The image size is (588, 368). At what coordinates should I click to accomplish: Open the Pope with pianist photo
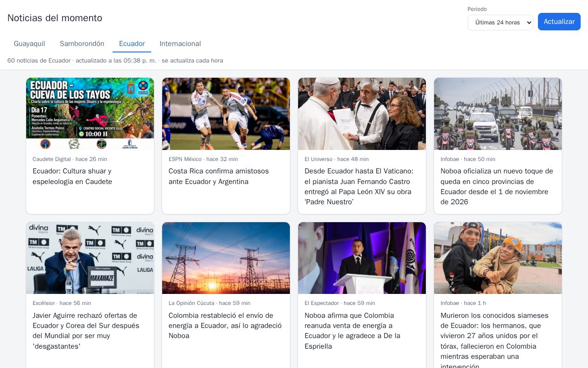click(362, 114)
